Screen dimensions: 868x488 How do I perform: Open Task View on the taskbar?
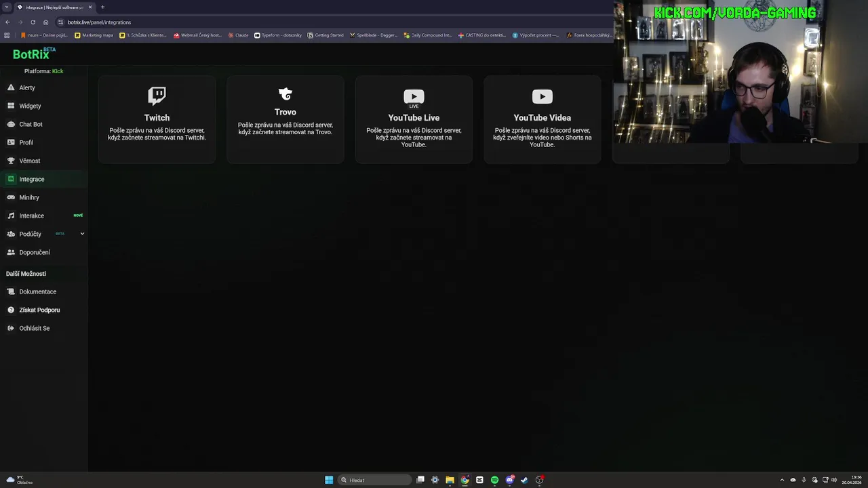click(420, 480)
